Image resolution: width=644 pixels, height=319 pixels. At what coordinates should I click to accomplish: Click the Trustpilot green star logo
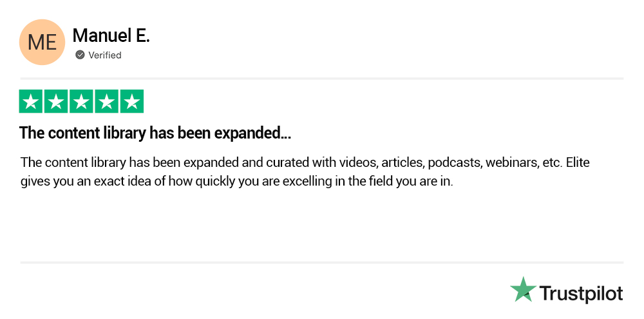[x=523, y=290]
